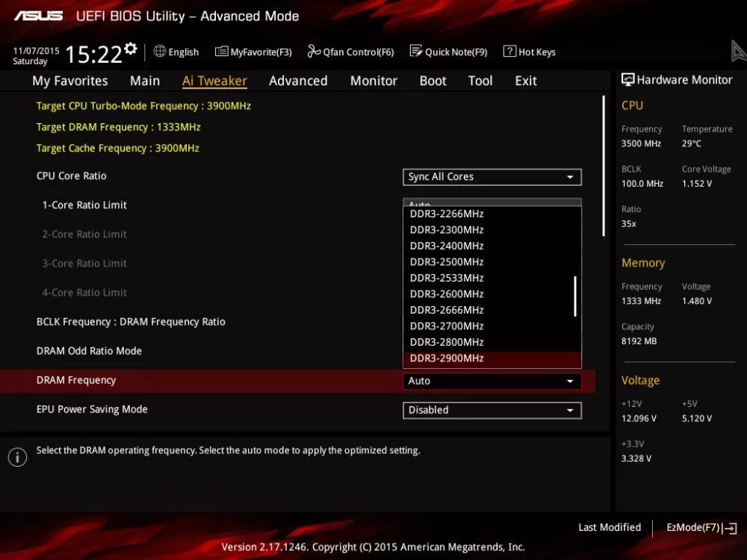Image resolution: width=747 pixels, height=560 pixels.
Task: Switch to the Main tab
Action: pos(145,81)
